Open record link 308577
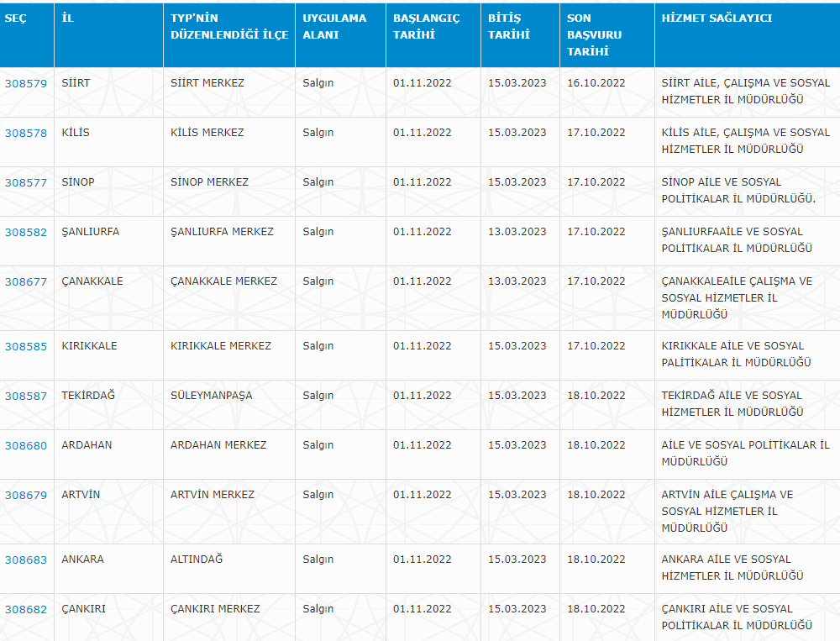The width and height of the screenshot is (840, 641). pyautogui.click(x=26, y=183)
